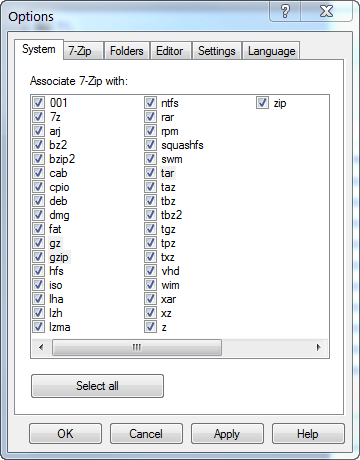Viewport: 360px width, 460px height.
Task: Toggle the xar checkbox
Action: [x=150, y=299]
